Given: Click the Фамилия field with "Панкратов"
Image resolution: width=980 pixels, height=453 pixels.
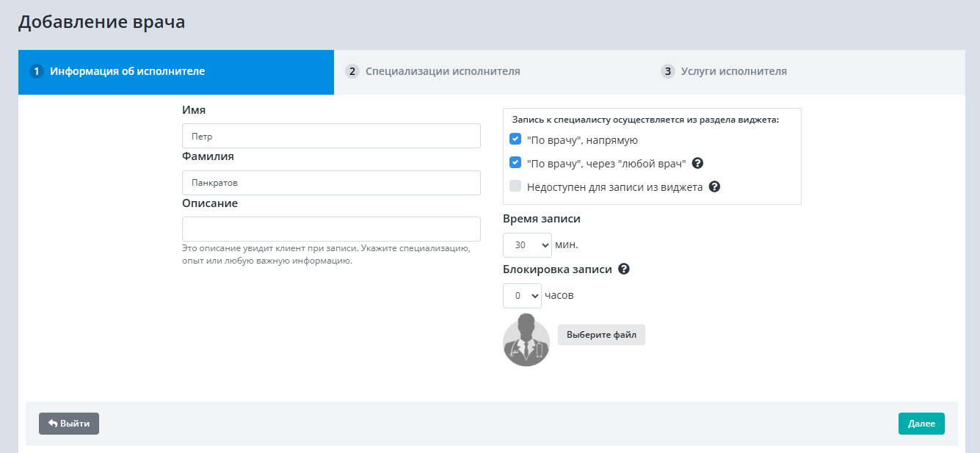Looking at the screenshot, I should [331, 183].
